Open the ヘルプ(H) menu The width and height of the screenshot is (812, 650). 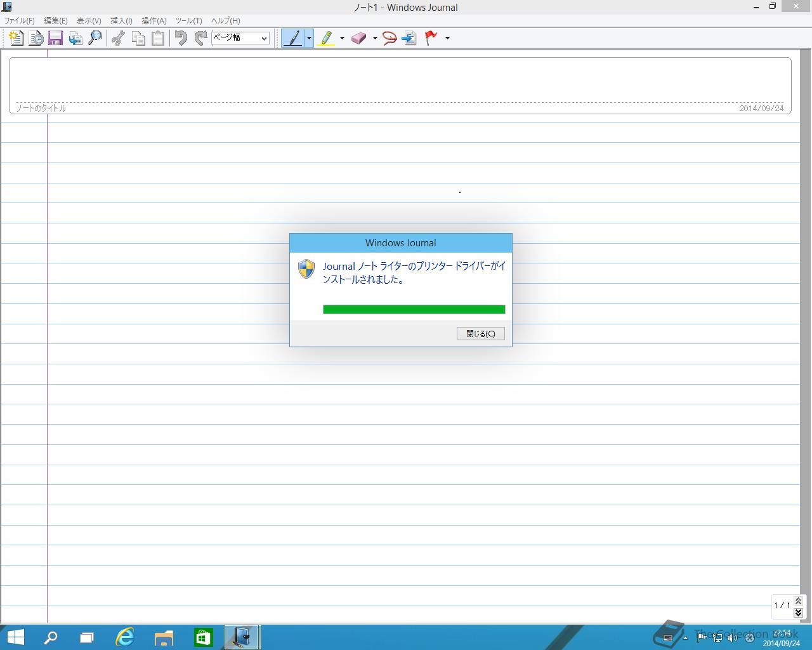pos(225,20)
